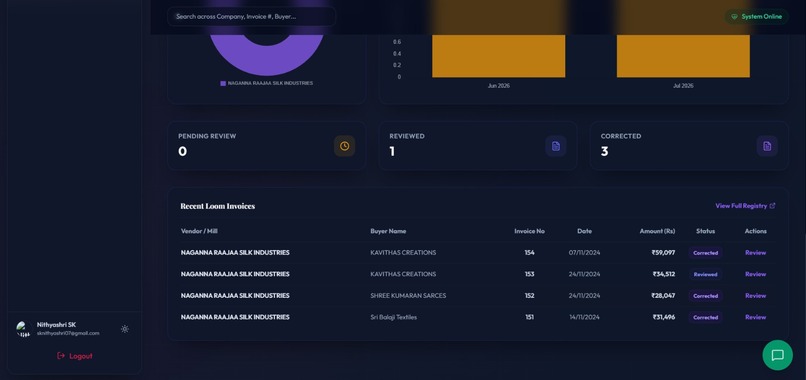
Task: Click the amount ₹28,047
Action: pyautogui.click(x=663, y=296)
